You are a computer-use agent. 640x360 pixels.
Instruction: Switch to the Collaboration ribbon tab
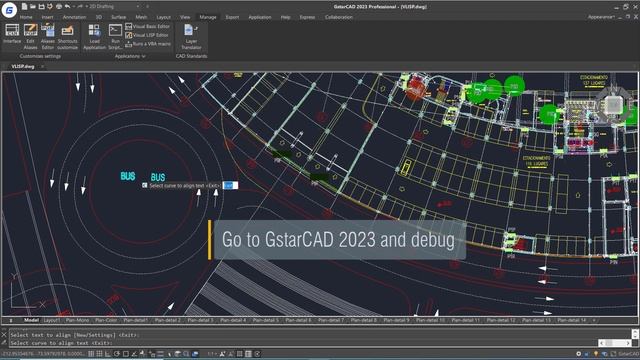tap(339, 17)
